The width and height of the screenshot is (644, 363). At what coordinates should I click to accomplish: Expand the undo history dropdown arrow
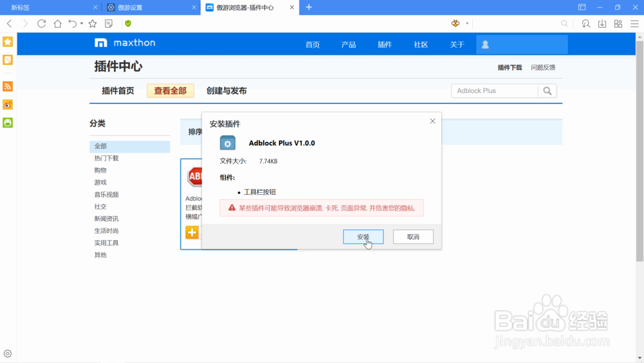coord(82,23)
